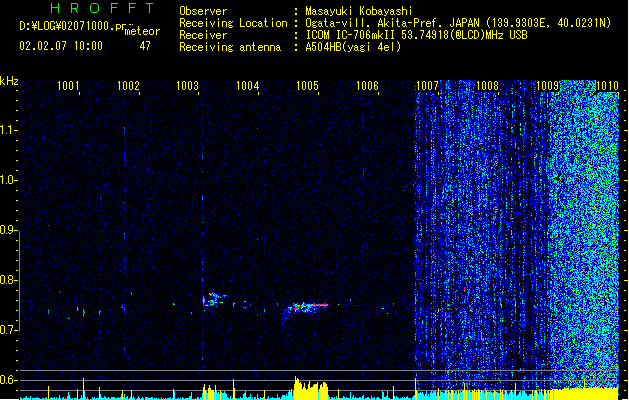
Task: Click the 0.7 kHz axis label
Action: pos(8,330)
